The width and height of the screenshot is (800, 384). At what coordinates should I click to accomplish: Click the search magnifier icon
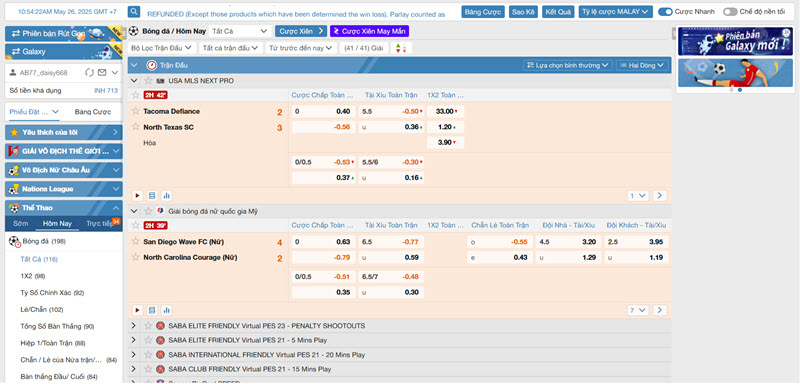(x=134, y=12)
